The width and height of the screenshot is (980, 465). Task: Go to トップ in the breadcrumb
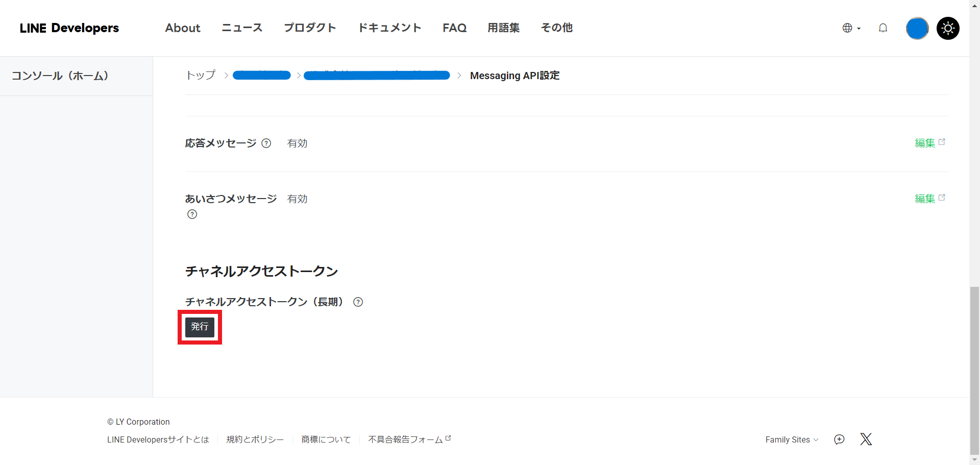pos(201,76)
